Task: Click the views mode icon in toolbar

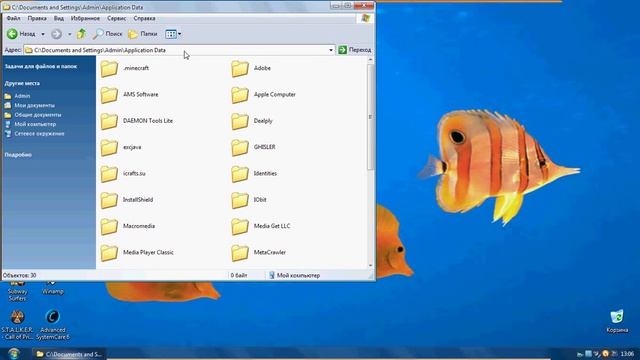Action: click(x=171, y=34)
